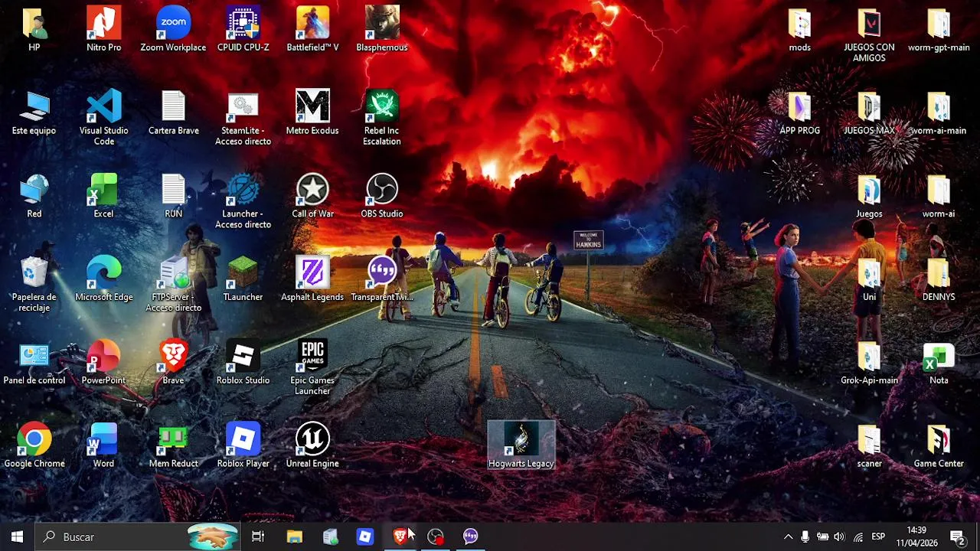Select the Grok-Api-main folder

coord(869,363)
